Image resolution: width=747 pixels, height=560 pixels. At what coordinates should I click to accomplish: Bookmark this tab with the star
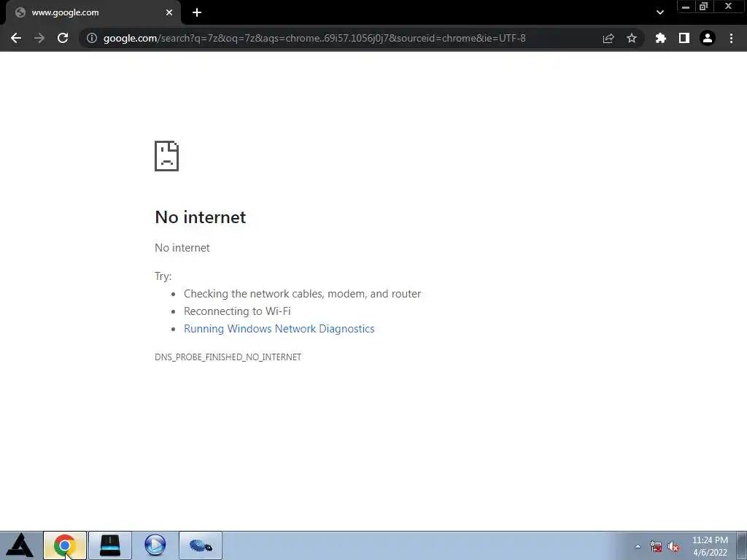[632, 38]
